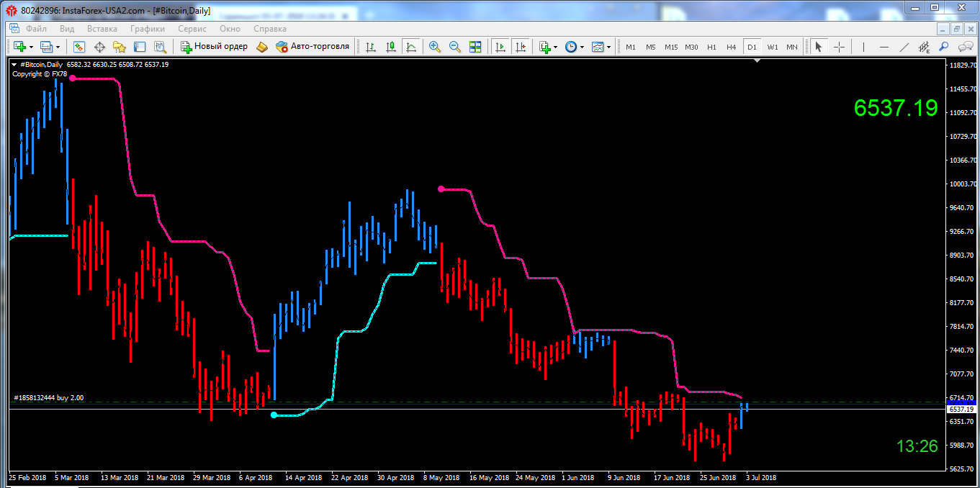
Task: Click the InstaForex title bar app icon
Action: tap(12, 9)
